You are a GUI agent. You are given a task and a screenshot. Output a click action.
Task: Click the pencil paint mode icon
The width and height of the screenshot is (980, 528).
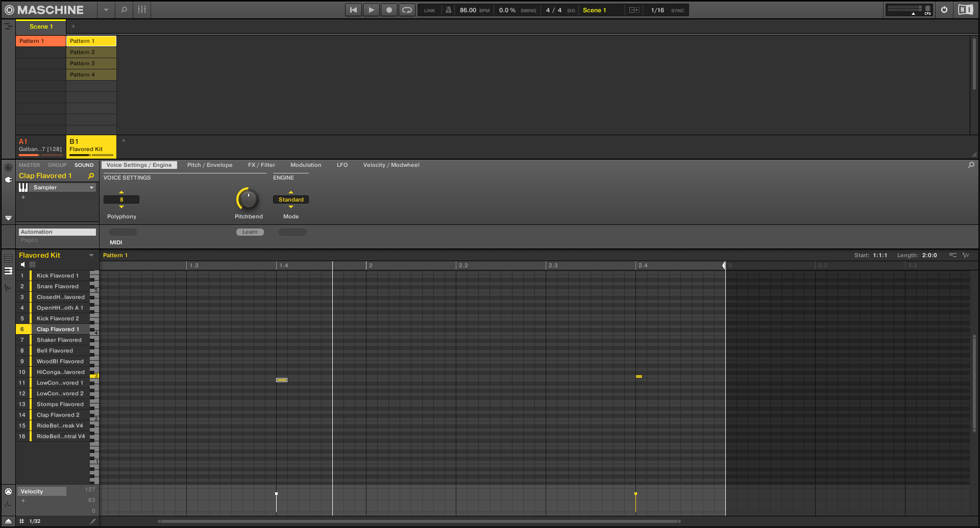click(x=92, y=521)
